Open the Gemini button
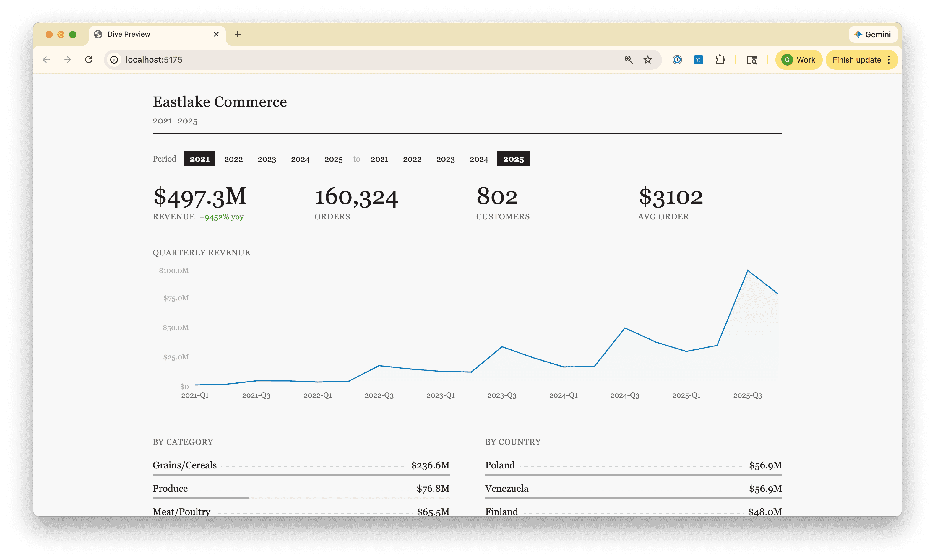Image resolution: width=935 pixels, height=560 pixels. click(x=873, y=34)
